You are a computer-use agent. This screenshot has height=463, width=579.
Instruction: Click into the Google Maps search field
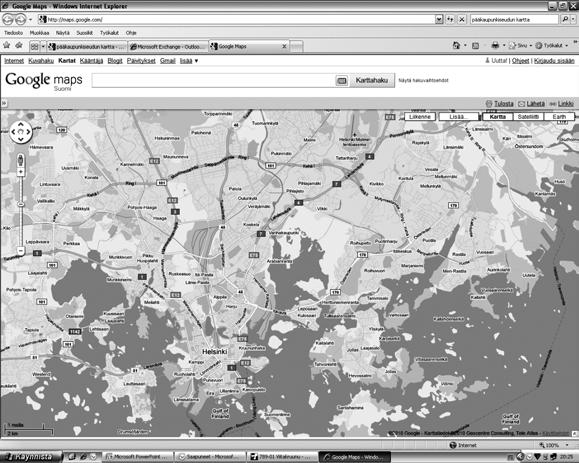point(213,80)
